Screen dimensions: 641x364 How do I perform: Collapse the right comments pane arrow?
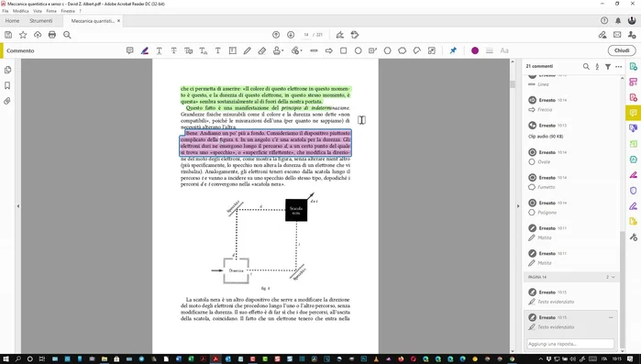click(x=518, y=206)
